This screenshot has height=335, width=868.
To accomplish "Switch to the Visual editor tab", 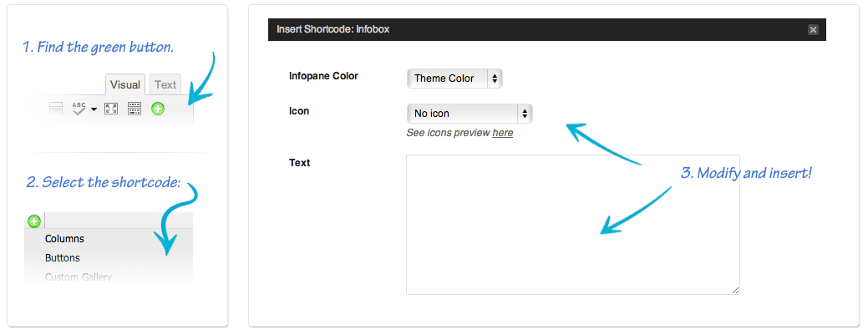I will [x=125, y=84].
